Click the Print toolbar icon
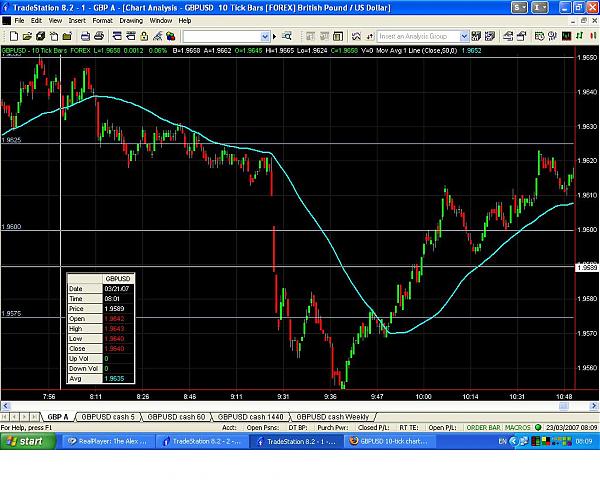The height and width of the screenshot is (495, 600). coord(85,36)
